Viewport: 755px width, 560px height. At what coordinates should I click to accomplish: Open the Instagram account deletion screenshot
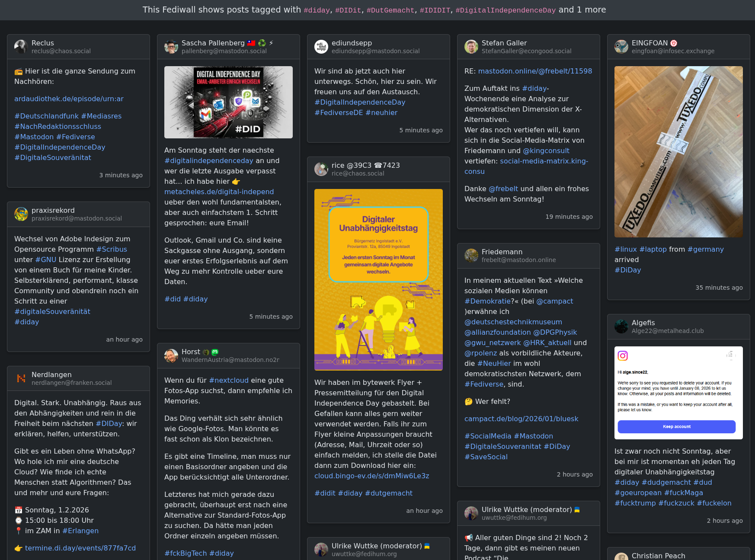(678, 393)
